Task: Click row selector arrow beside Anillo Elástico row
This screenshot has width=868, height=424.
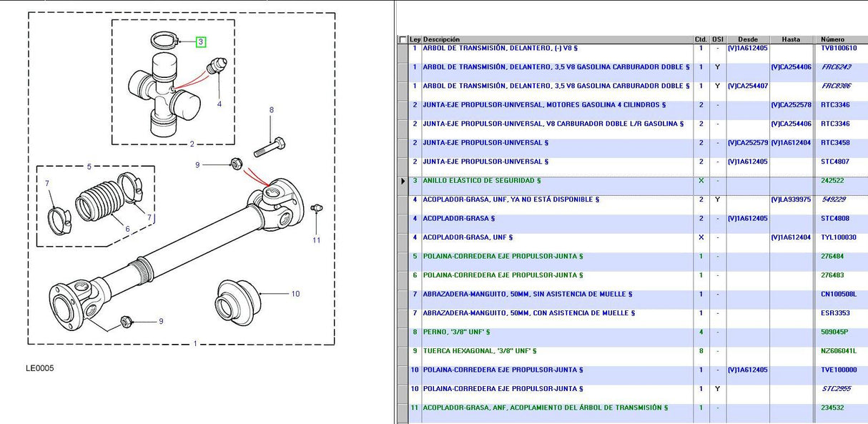Action: (x=403, y=181)
